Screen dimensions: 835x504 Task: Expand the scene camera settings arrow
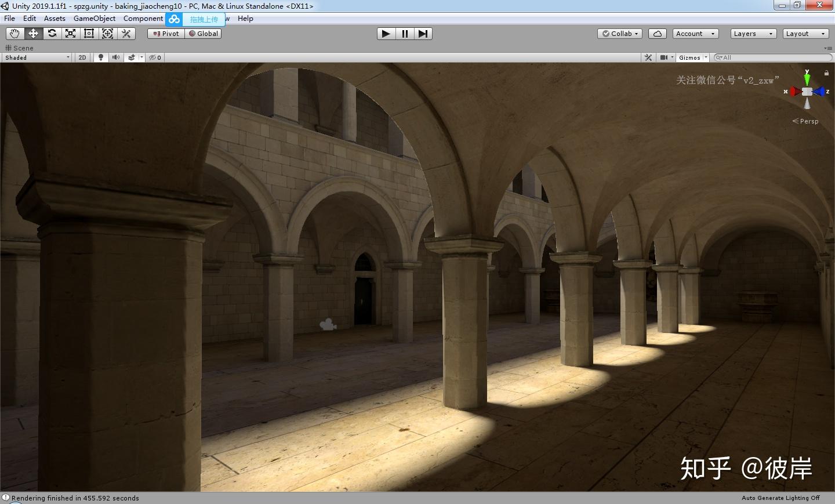pyautogui.click(x=673, y=57)
